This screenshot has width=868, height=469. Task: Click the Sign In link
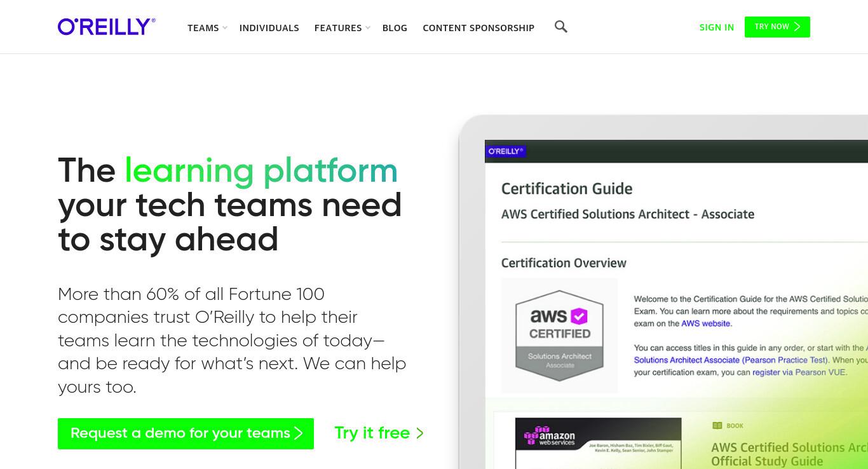(717, 27)
